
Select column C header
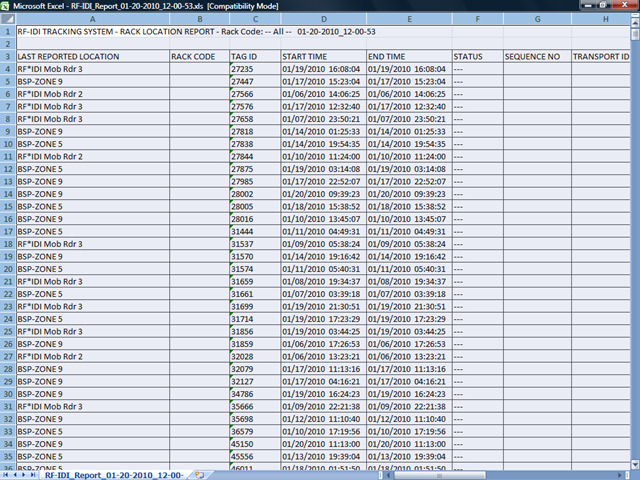pyautogui.click(x=255, y=19)
